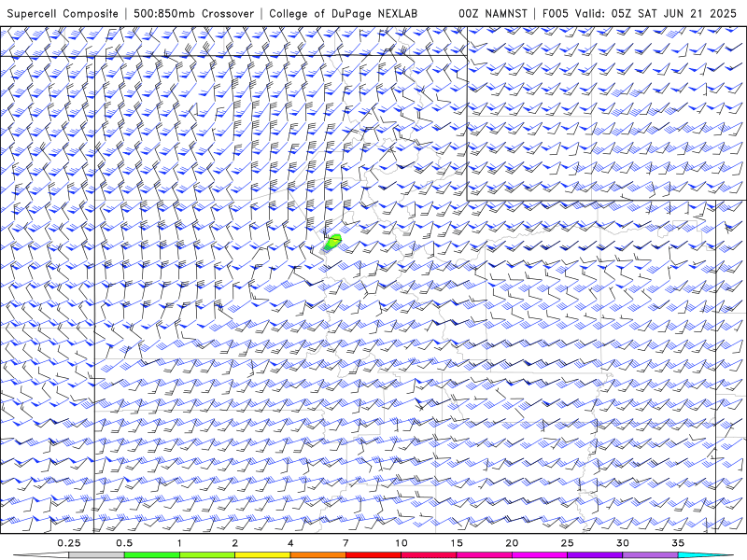Click the orange legend swatch between 4 and 7
Viewport: 747px width, 560px height.
(317, 555)
